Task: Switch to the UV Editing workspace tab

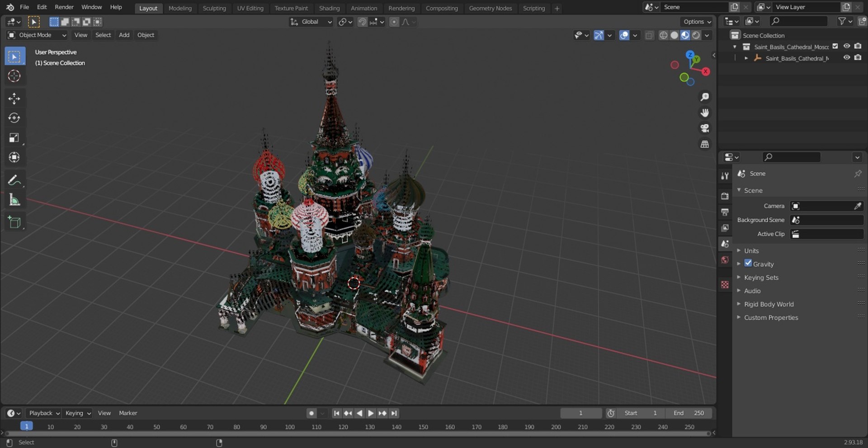Action: (250, 8)
